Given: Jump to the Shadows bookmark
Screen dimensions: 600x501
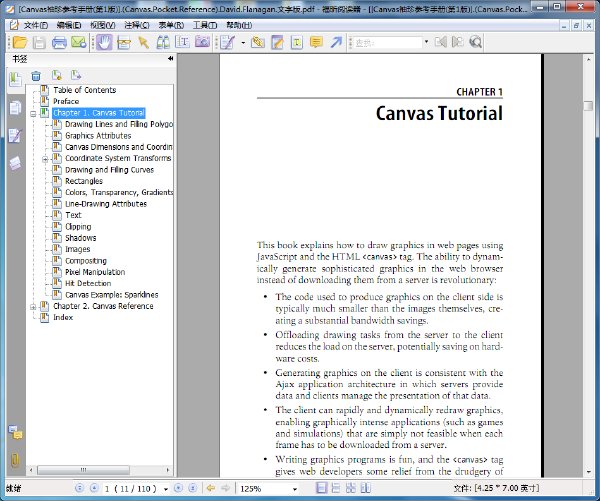Looking at the screenshot, I should click(x=81, y=238).
